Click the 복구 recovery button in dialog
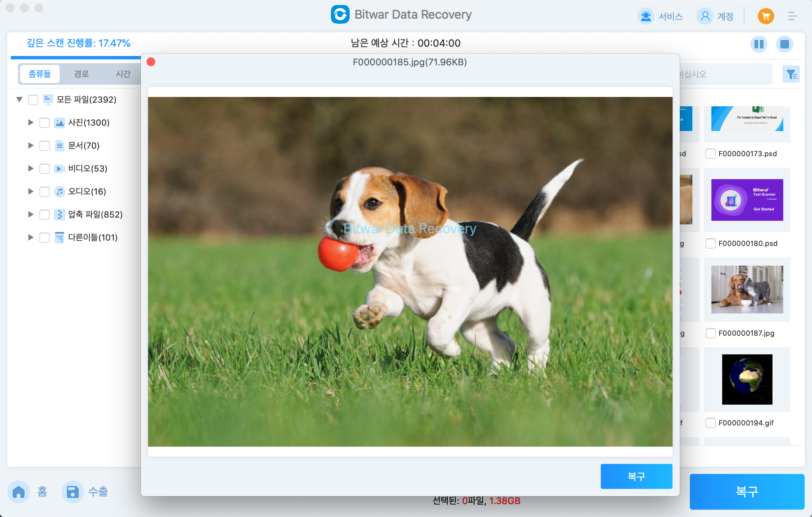812x517 pixels. point(637,476)
